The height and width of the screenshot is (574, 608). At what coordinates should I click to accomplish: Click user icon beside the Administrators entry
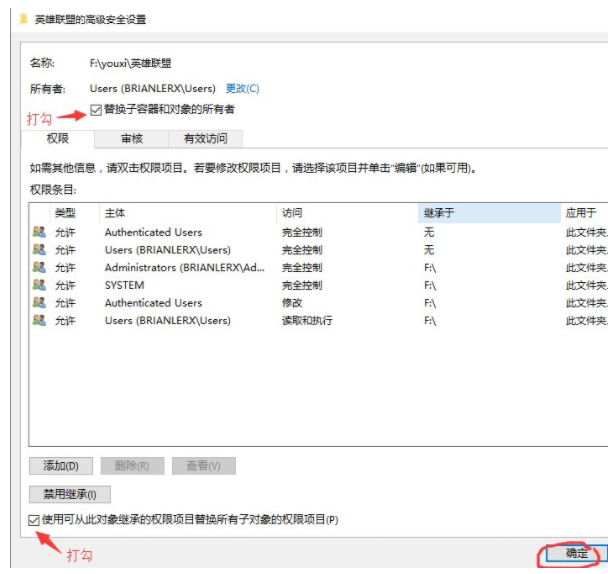(39, 268)
